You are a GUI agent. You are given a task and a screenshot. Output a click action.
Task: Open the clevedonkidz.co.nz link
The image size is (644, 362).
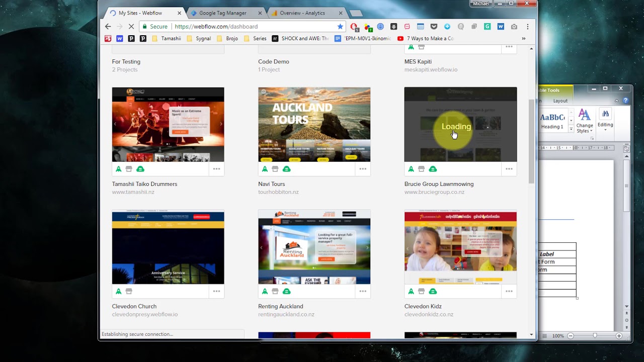point(429,314)
